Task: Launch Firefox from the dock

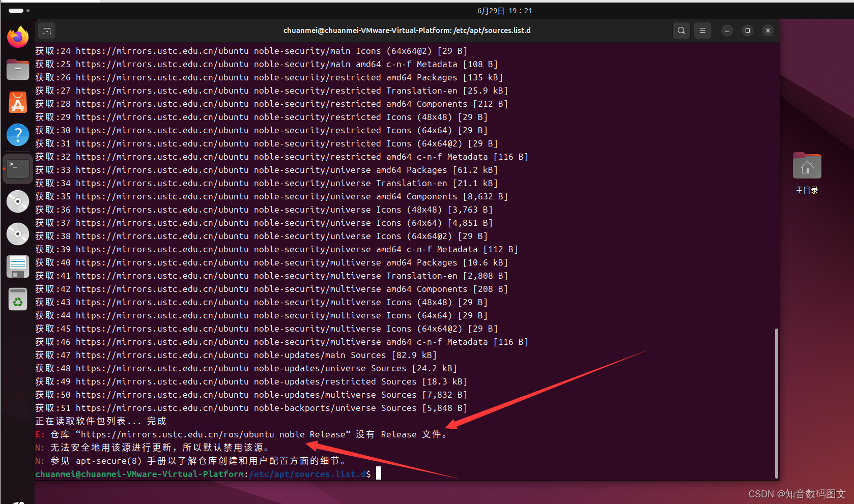Action: pyautogui.click(x=17, y=37)
